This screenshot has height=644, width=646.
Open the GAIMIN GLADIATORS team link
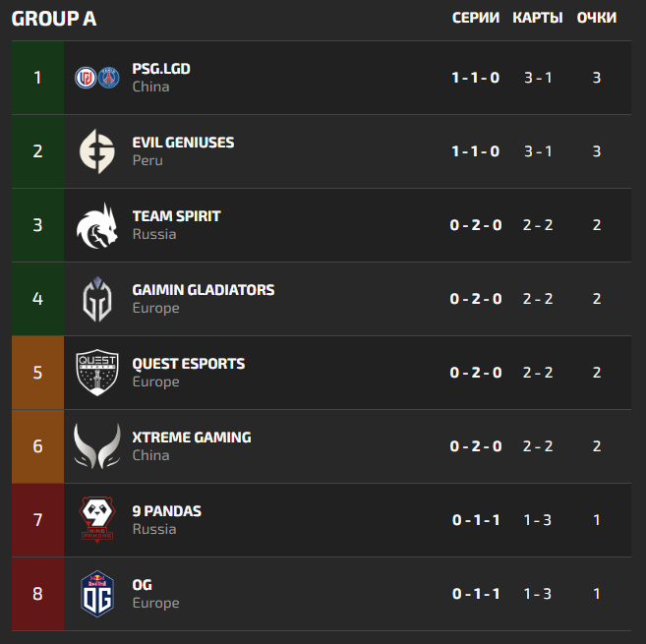click(204, 290)
